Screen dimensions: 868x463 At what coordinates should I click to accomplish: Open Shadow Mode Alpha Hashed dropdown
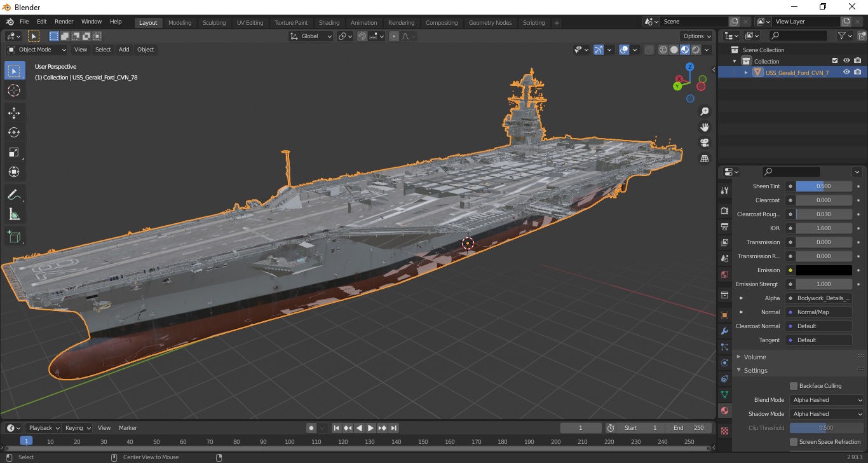(827, 414)
